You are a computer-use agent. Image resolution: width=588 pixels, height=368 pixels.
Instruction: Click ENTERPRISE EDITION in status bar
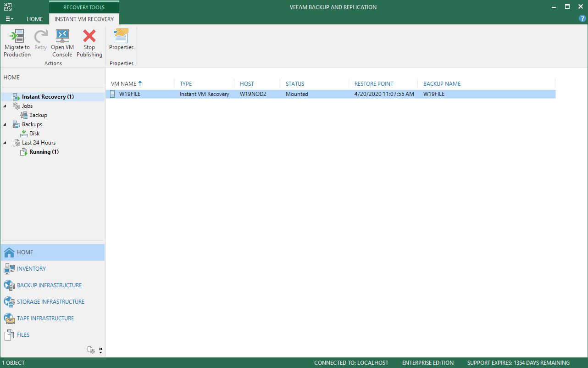(x=428, y=363)
